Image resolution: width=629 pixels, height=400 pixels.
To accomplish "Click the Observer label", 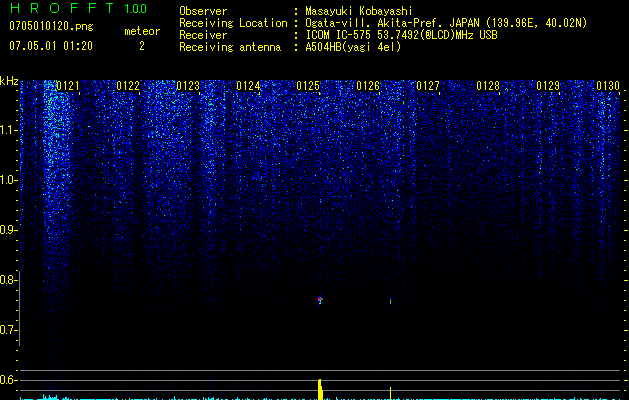I will click(203, 11).
